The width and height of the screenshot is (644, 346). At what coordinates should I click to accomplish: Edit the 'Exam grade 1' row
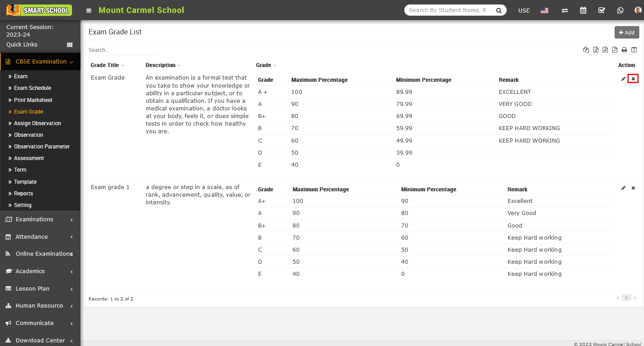pos(623,188)
